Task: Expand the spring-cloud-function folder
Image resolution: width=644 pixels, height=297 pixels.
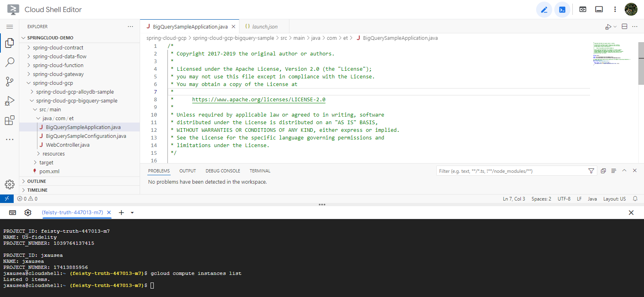Action: click(x=79, y=65)
